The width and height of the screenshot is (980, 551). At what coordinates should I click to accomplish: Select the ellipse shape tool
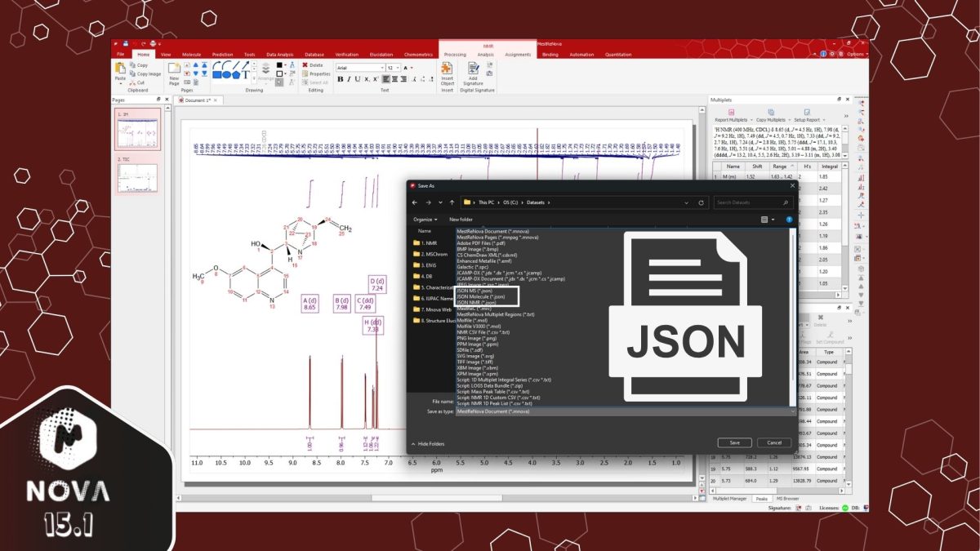[x=226, y=74]
